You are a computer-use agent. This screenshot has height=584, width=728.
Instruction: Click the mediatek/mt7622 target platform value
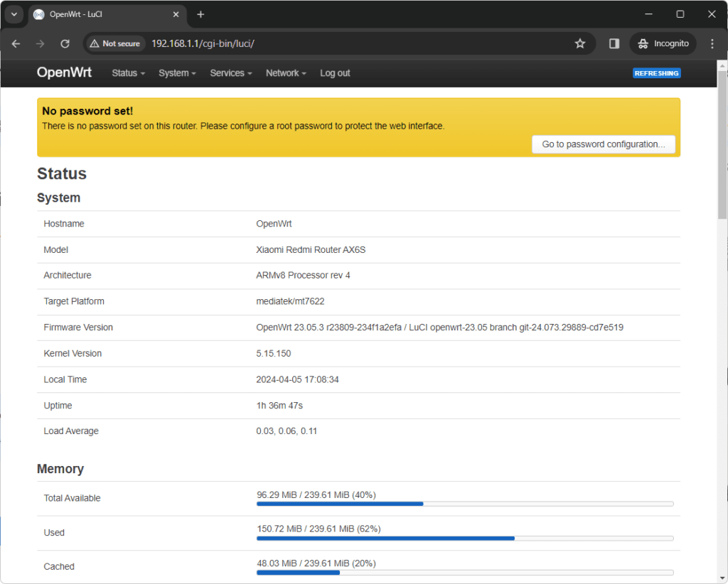(290, 301)
